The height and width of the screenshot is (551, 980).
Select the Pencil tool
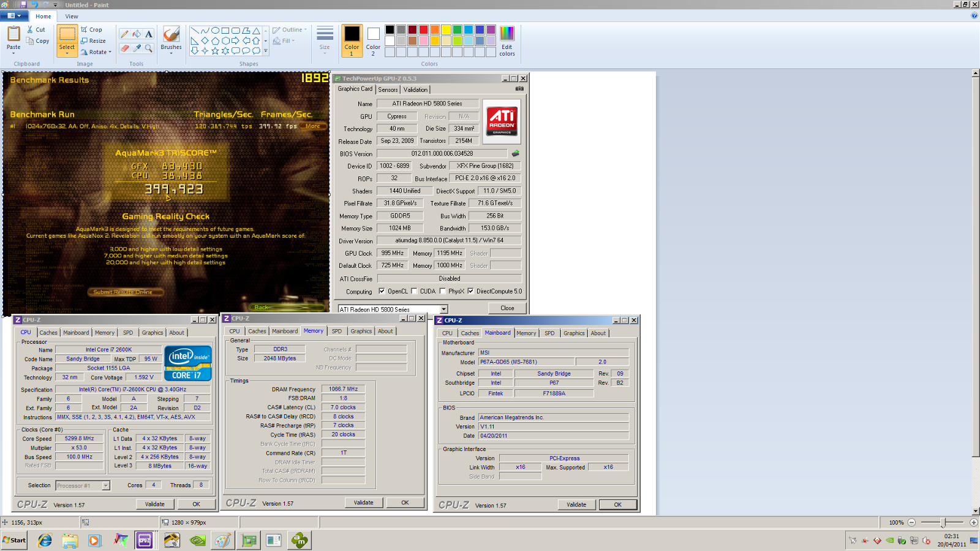pos(124,34)
